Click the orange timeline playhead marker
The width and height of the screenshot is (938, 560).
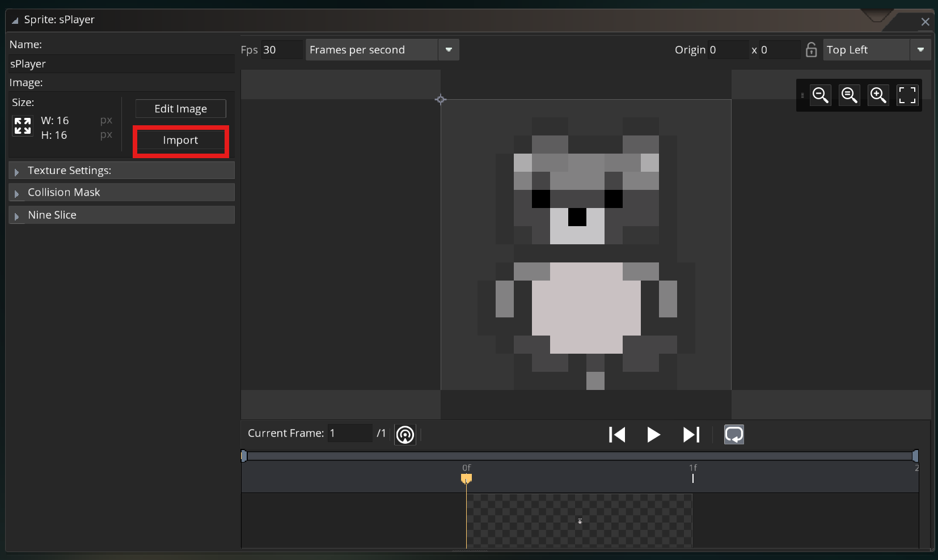tap(466, 479)
